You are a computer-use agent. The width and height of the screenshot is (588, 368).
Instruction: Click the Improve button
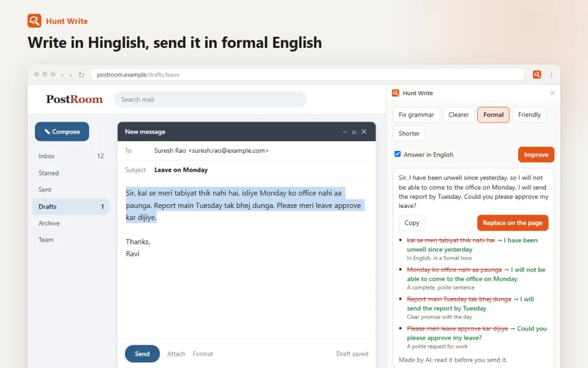(x=537, y=155)
